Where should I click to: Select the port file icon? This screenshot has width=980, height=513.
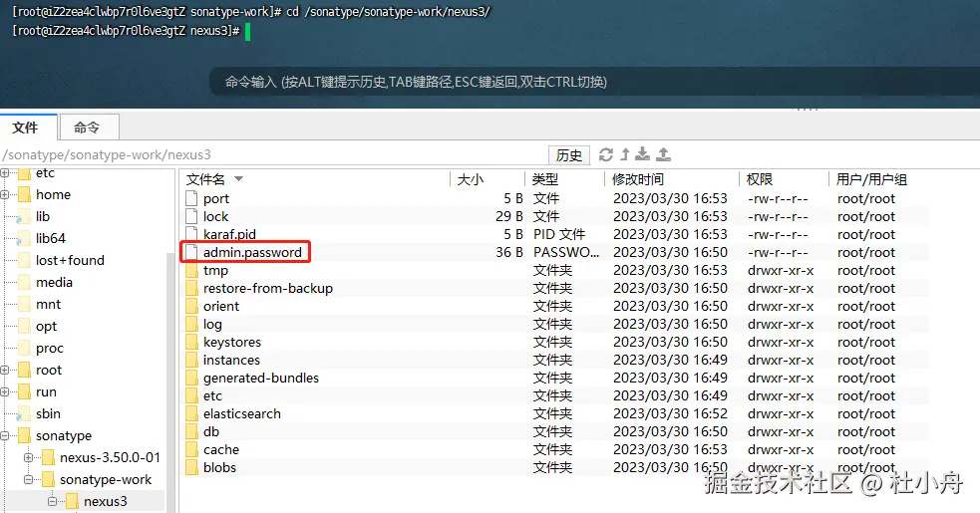point(191,198)
